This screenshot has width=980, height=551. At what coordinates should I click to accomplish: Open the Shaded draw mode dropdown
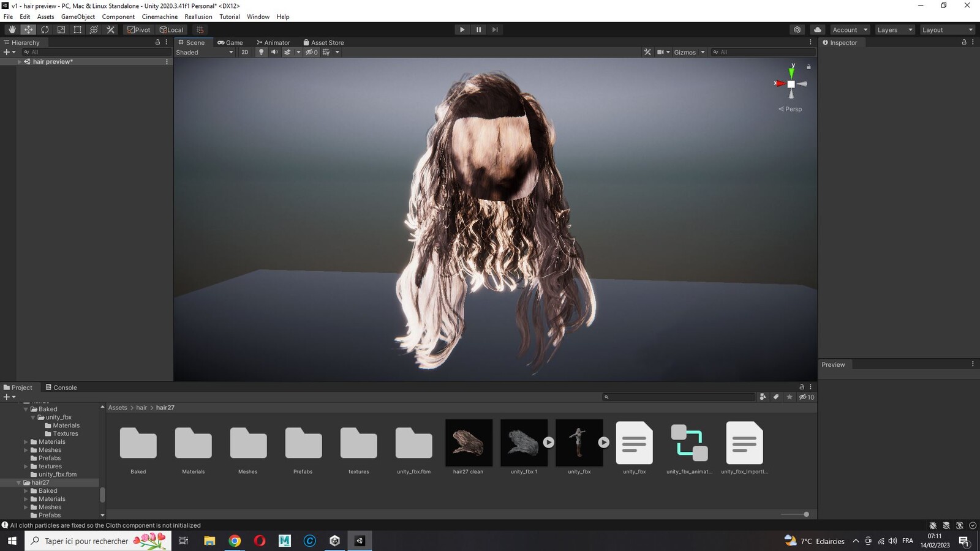coord(205,52)
